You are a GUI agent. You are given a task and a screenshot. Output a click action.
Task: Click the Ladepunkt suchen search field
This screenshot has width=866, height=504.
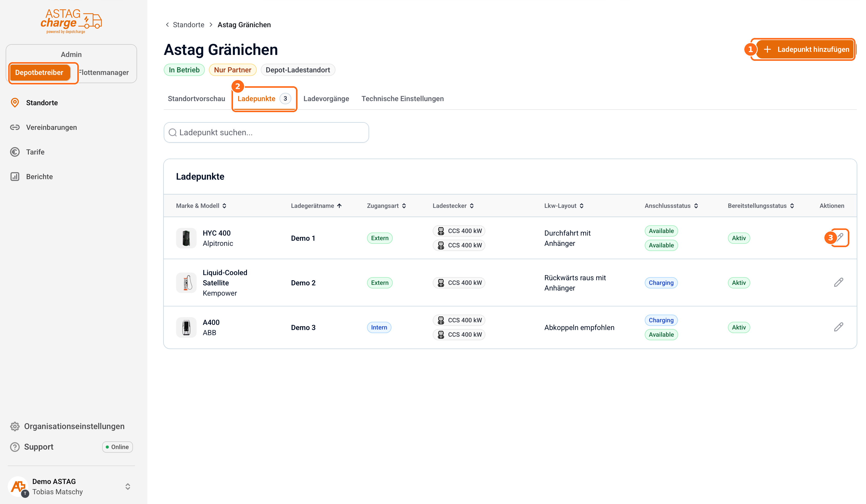click(x=266, y=133)
